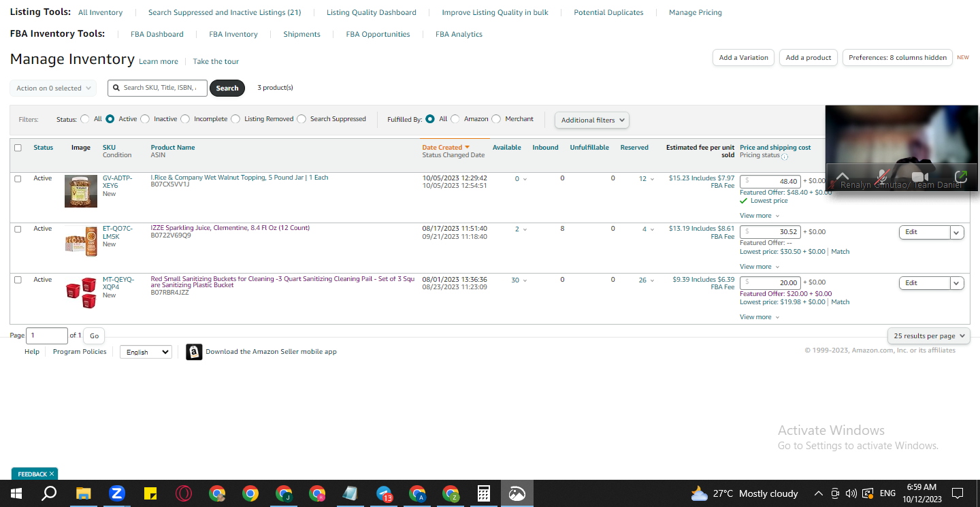Viewport: 980px width, 507px height.
Task: Click the weather icon in the taskbar
Action: coord(699,493)
